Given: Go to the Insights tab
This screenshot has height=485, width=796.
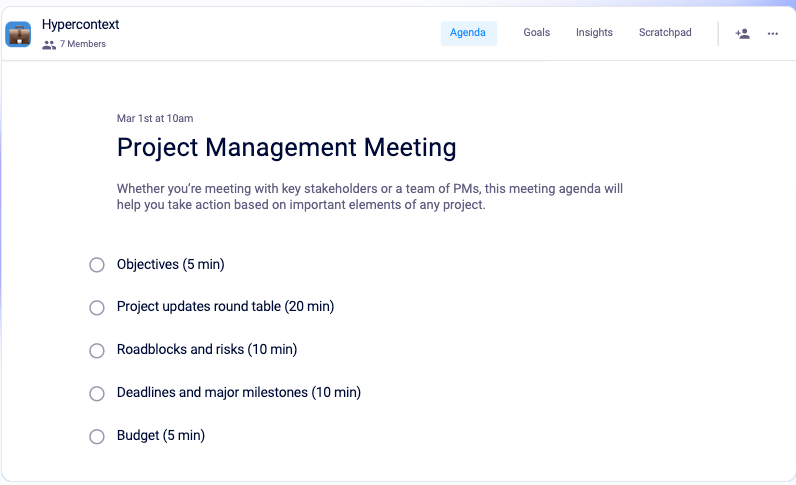Looking at the screenshot, I should point(594,33).
